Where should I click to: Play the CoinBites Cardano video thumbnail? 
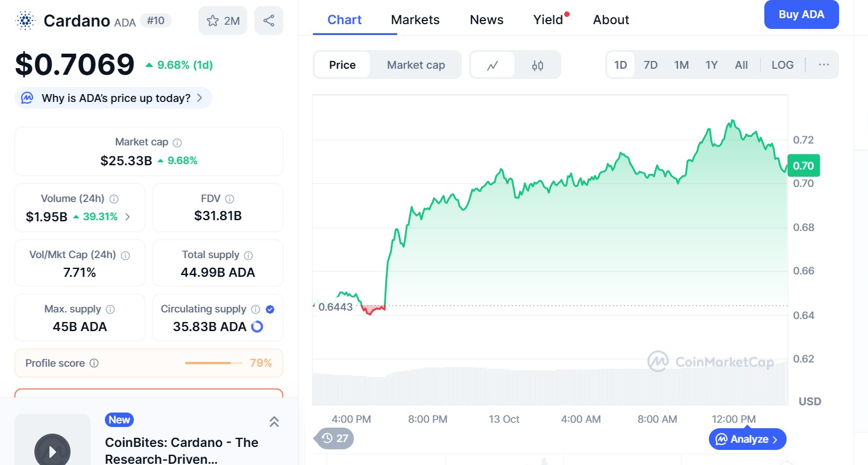coord(52,449)
